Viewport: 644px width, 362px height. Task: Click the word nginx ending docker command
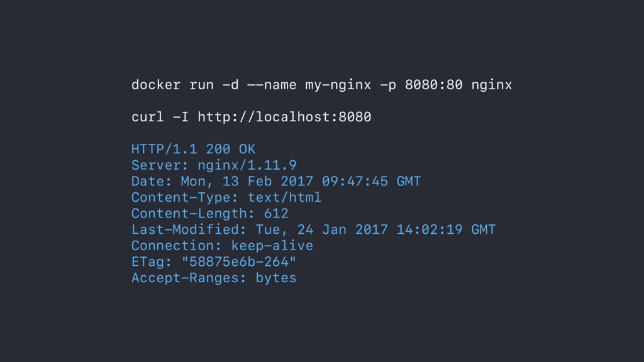coord(492,85)
